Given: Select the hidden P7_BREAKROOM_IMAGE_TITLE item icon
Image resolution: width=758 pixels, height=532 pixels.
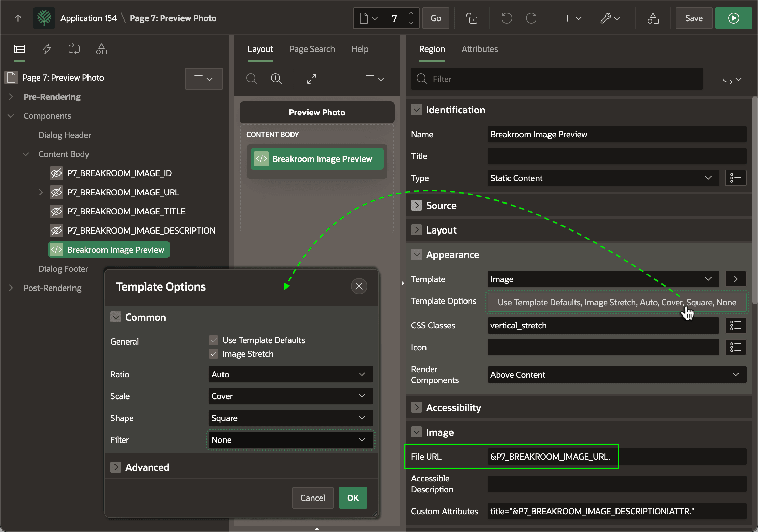Looking at the screenshot, I should (56, 211).
